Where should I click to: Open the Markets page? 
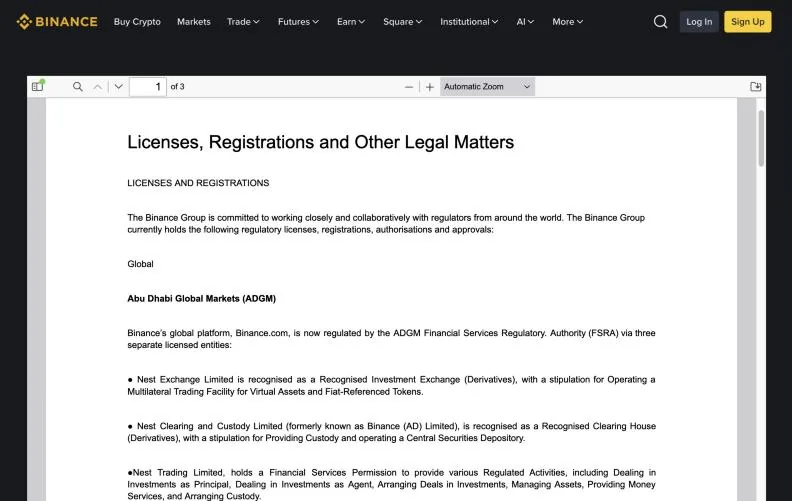point(193,22)
